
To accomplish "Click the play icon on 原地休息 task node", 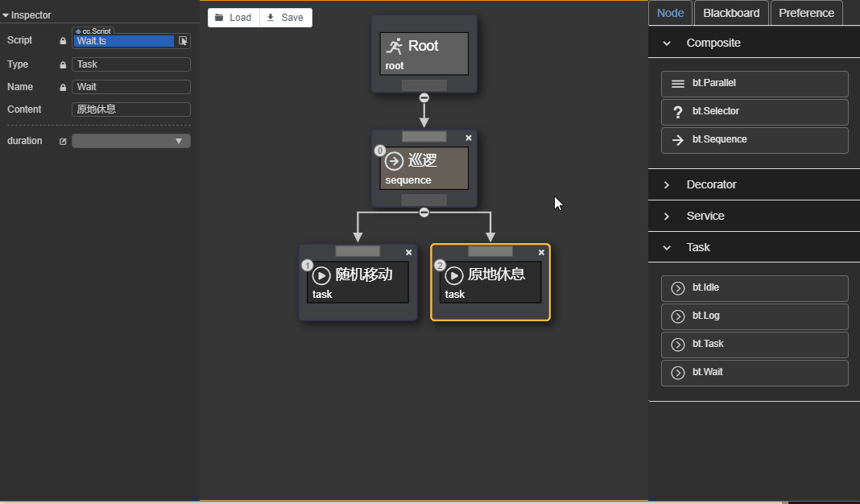I will point(454,275).
